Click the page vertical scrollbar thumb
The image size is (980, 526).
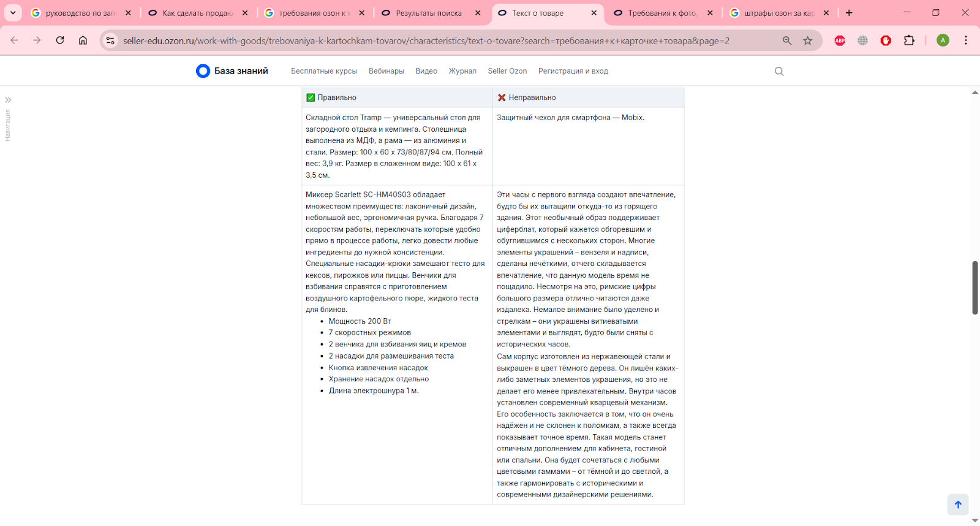975,288
